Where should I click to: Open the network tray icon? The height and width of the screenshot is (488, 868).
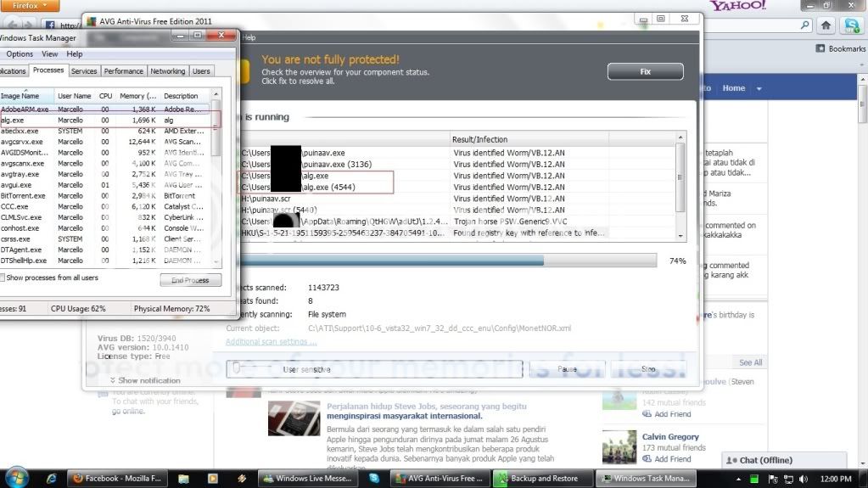[x=789, y=480]
